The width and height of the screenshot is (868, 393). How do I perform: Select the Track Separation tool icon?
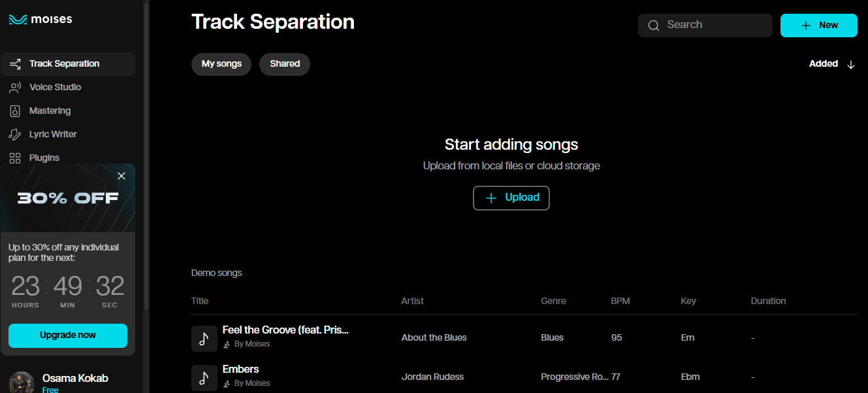[x=14, y=63]
